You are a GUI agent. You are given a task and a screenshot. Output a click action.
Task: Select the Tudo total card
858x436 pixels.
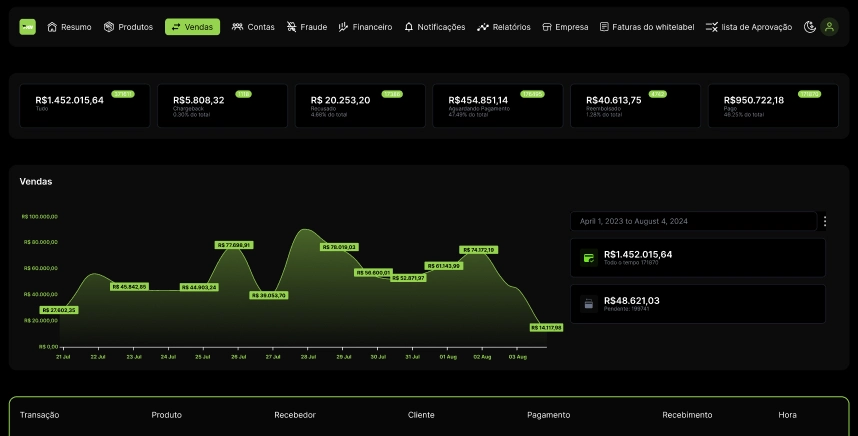(x=85, y=106)
